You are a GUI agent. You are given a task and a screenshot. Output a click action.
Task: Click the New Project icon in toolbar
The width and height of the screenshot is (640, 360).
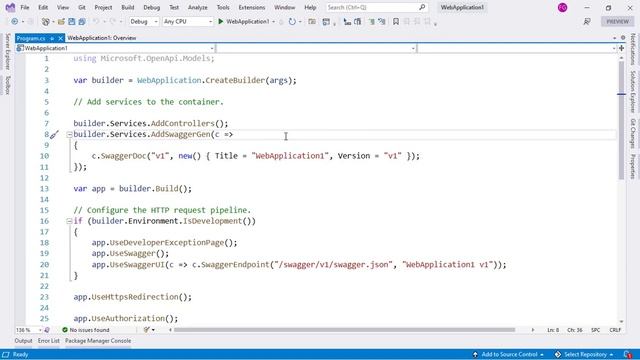[46, 22]
